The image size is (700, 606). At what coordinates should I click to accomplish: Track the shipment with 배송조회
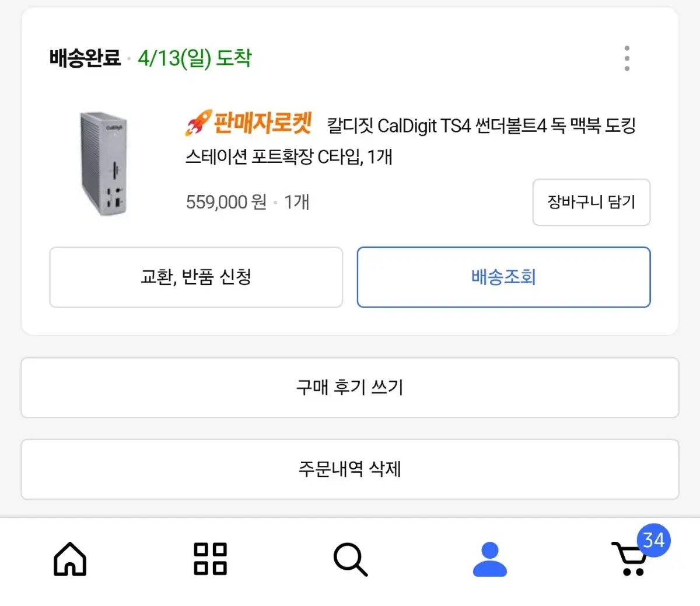tap(503, 277)
